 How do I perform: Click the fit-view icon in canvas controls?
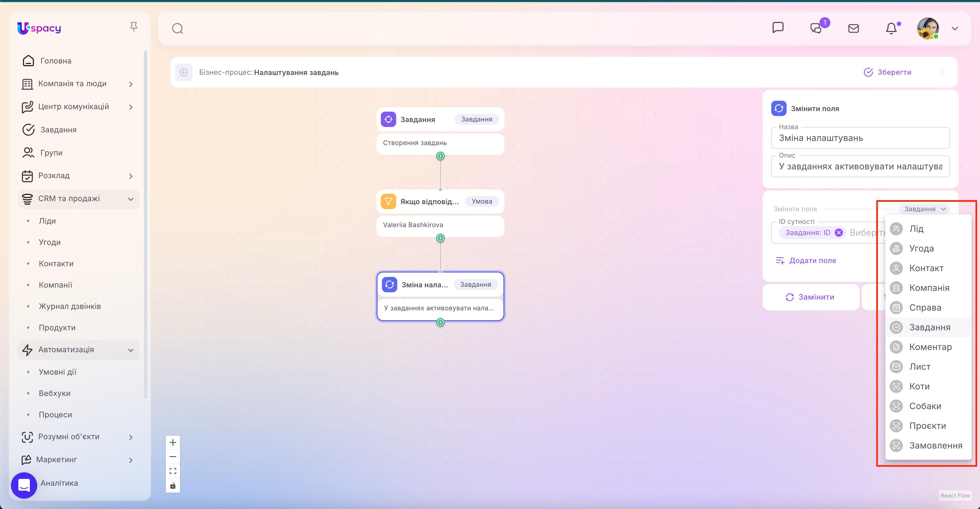pyautogui.click(x=173, y=471)
